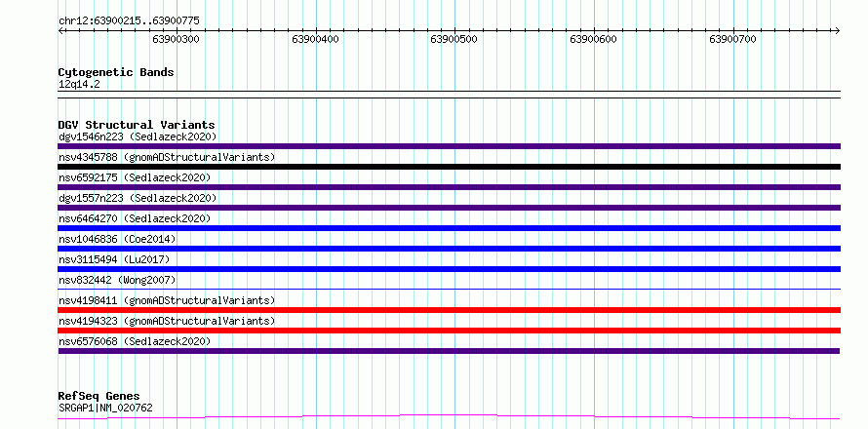Select the red bar for nsv4198411
The width and height of the screenshot is (868, 429).
click(x=449, y=310)
